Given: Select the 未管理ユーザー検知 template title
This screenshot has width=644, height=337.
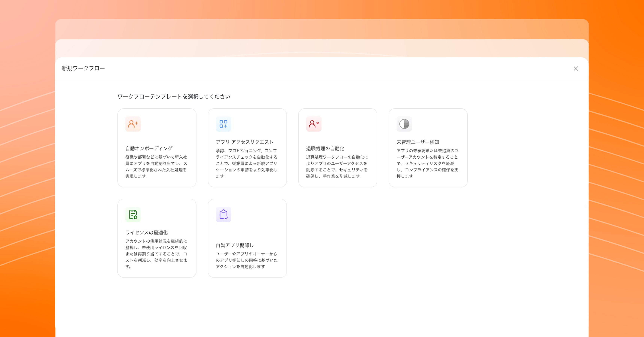Looking at the screenshot, I should (418, 142).
